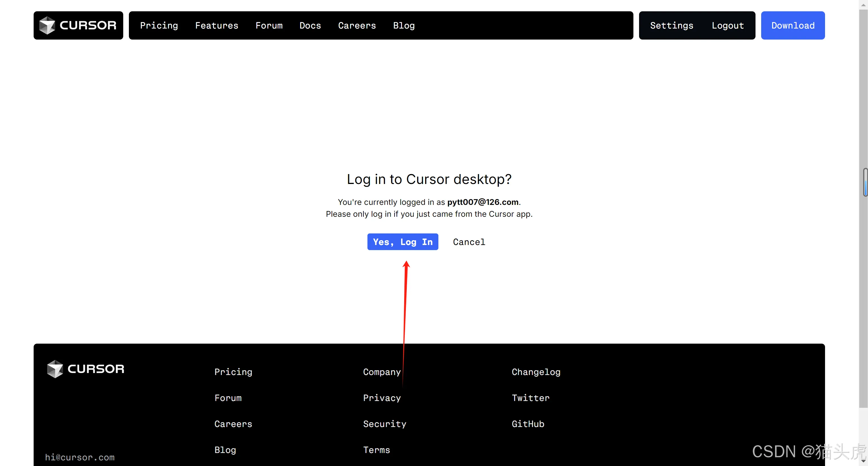Click the Cursor cube logo in header
This screenshot has width=868, height=466.
[47, 25]
